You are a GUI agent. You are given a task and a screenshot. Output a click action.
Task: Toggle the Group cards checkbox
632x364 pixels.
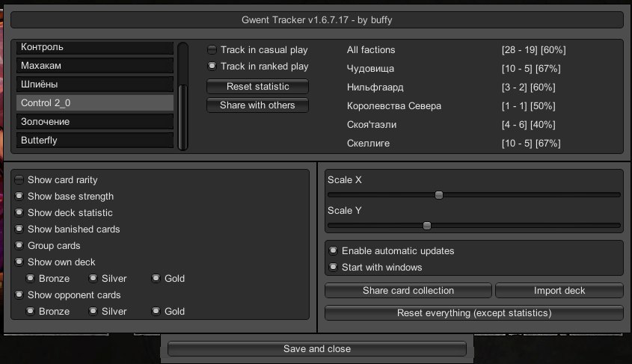click(x=19, y=246)
